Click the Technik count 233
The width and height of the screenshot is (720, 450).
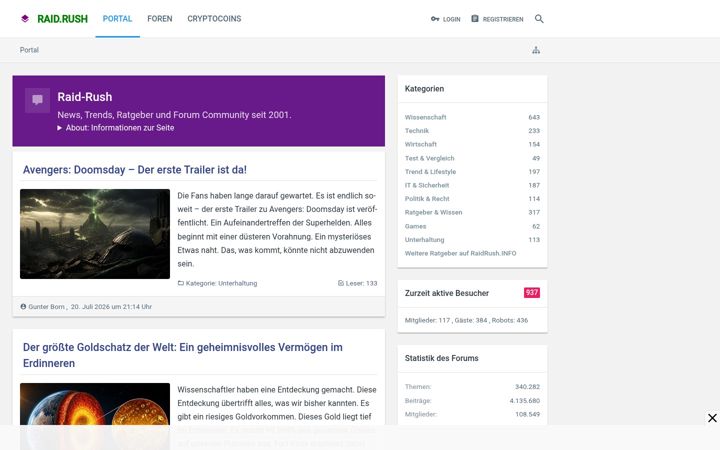point(534,131)
